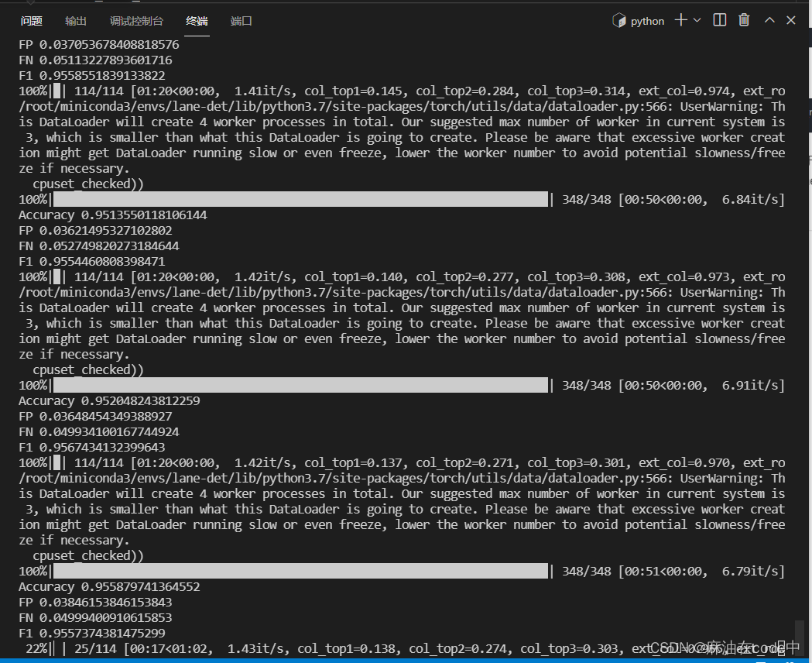This screenshot has height=663, width=812.
Task: Click the Accuracy 0.955879741364552 line
Action: [x=109, y=587]
